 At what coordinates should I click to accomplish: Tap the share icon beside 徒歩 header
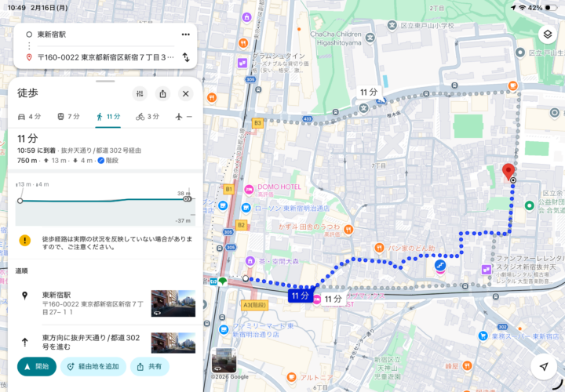(x=162, y=93)
